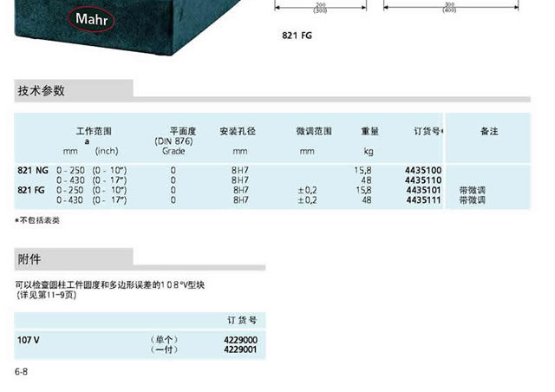The height and width of the screenshot is (392, 555).
Task: Click the '技术参数' section heading
Action: 42,91
